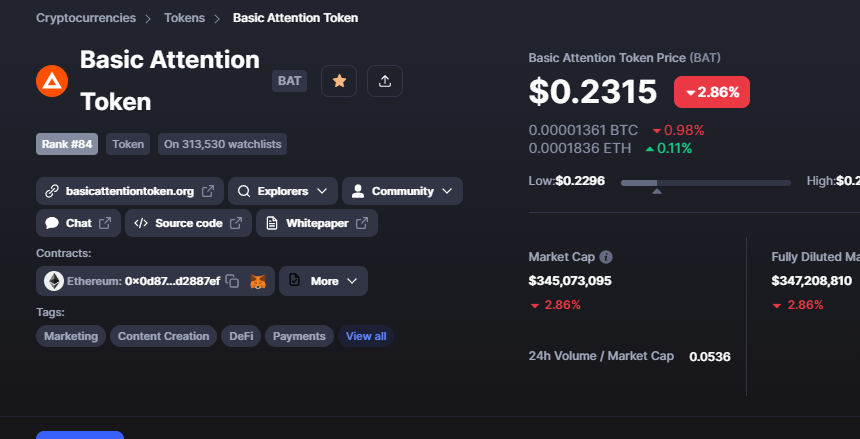Click the 0.0001836 ETH value
The height and width of the screenshot is (439, 860).
point(580,148)
